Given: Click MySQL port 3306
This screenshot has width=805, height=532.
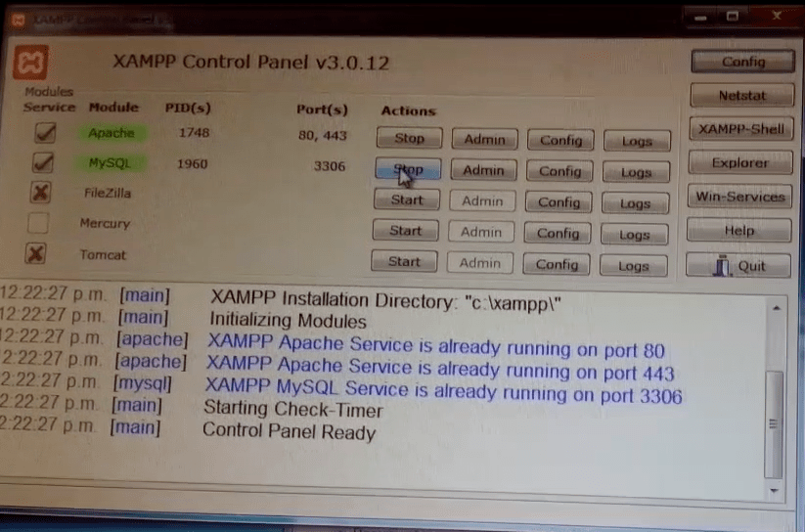Looking at the screenshot, I should [x=330, y=166].
